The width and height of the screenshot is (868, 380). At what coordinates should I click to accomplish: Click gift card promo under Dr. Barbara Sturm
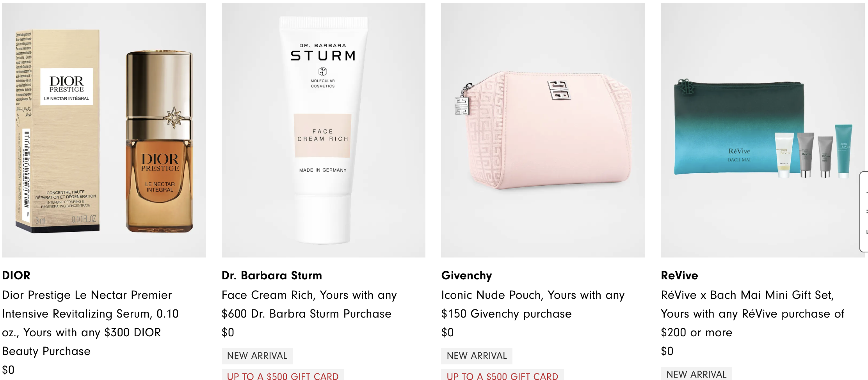(x=283, y=375)
